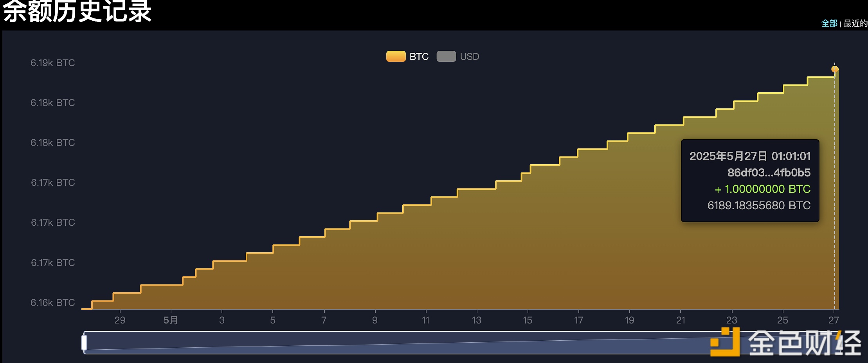Enable the USD series via its legend label
Viewport: 868px width, 363px height.
[469, 57]
